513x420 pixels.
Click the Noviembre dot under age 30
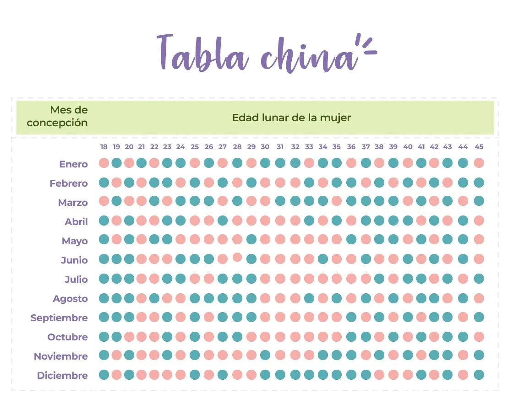click(265, 355)
